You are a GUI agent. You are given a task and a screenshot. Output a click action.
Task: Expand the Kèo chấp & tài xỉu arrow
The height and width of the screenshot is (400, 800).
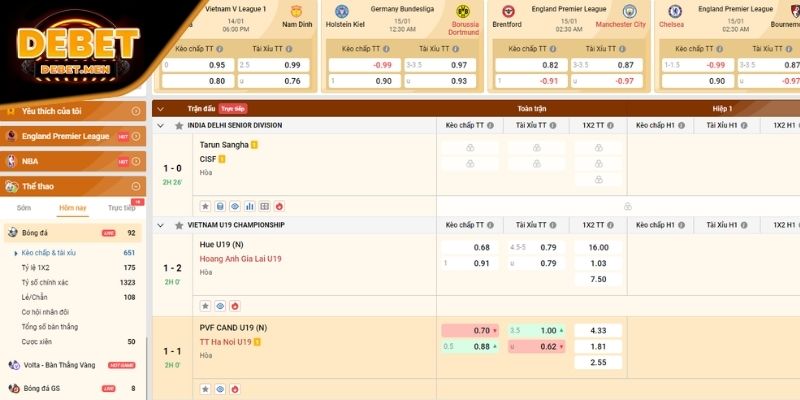click(x=16, y=253)
